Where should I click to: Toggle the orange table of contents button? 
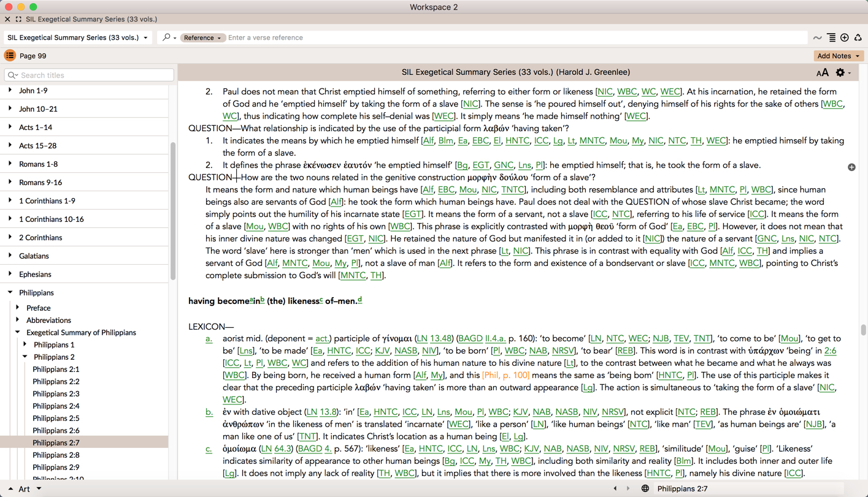tap(10, 56)
